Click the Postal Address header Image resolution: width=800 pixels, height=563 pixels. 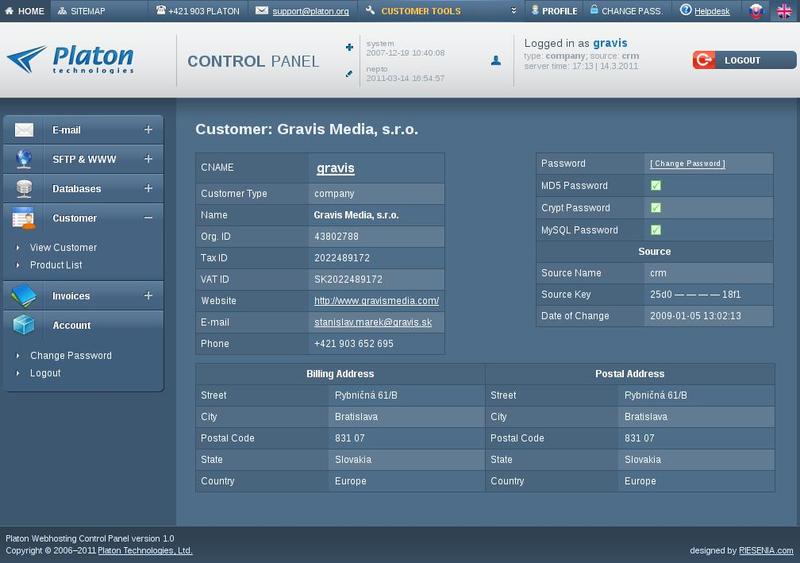[630, 374]
